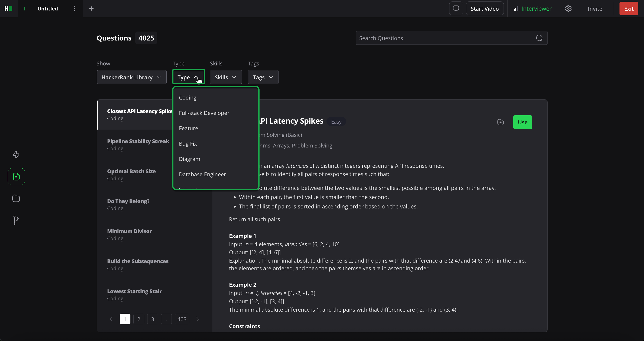This screenshot has width=644, height=341.
Task: Click the HackerRank logo icon
Action: (8, 9)
